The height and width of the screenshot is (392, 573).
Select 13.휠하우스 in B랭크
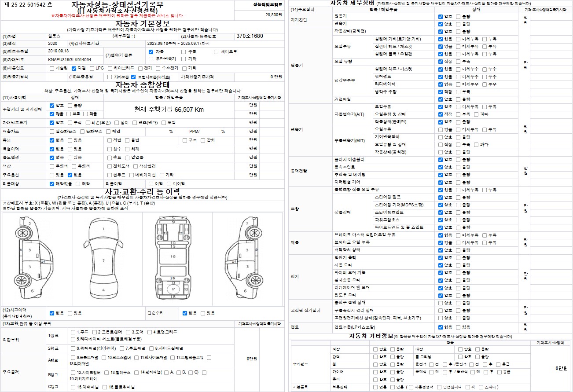tap(107, 373)
